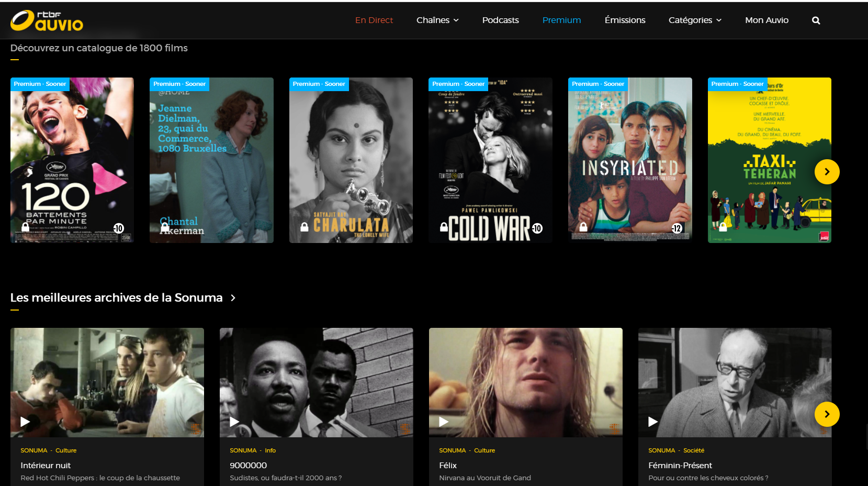Screen dimensions: 868x486
Task: Advance films carousel with yellow arrow
Action: [x=827, y=172]
